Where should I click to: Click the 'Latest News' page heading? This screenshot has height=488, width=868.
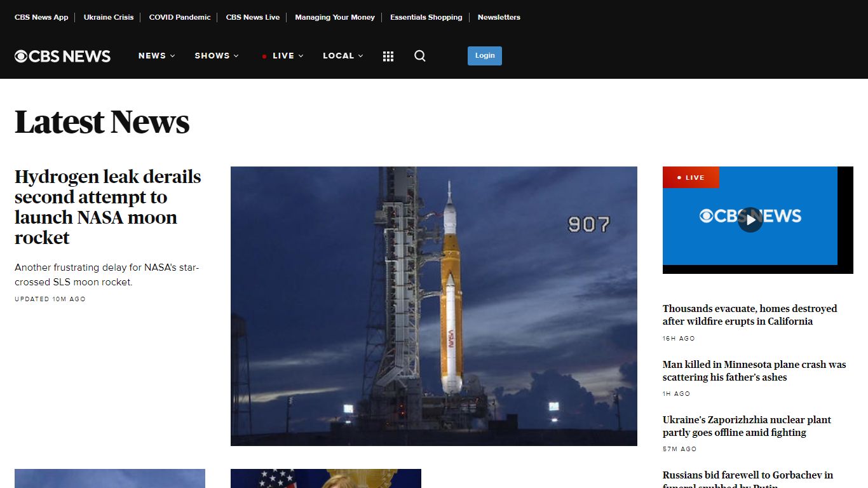coord(102,122)
